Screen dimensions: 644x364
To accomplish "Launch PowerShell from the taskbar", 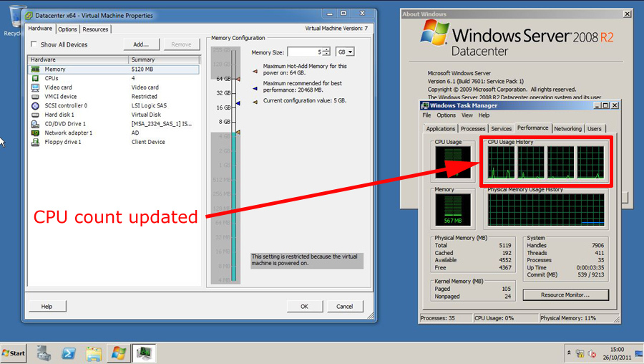I will click(69, 353).
